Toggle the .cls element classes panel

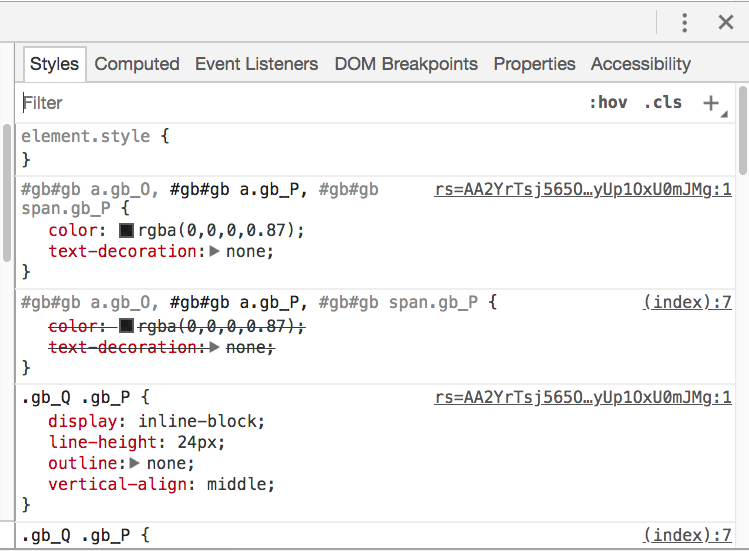(663, 103)
